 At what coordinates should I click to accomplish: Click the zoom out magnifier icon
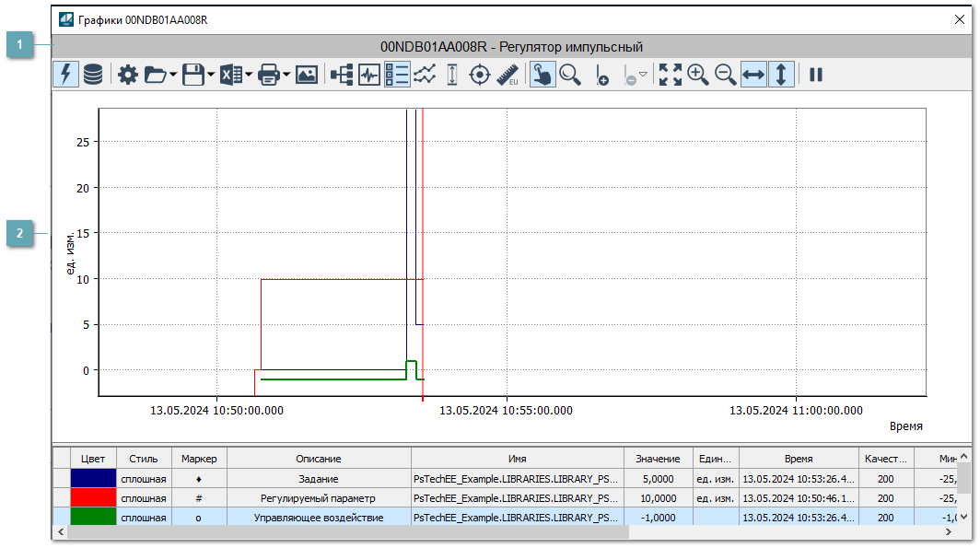coord(726,76)
